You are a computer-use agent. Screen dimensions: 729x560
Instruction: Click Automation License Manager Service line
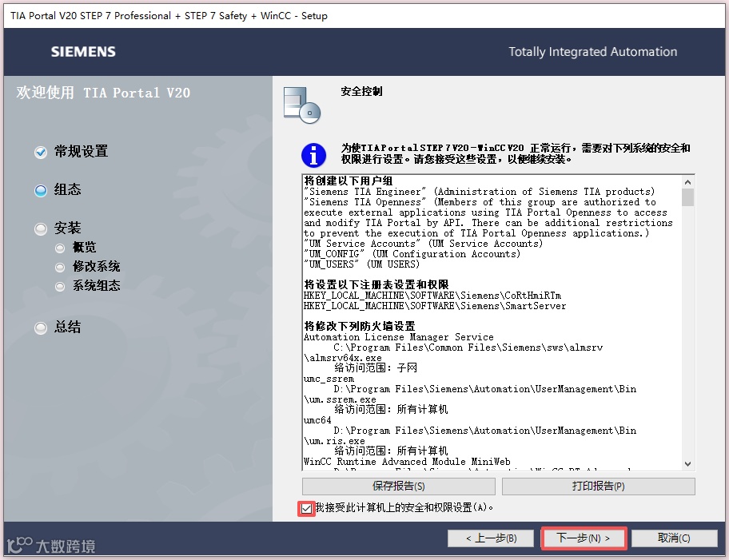[398, 337]
